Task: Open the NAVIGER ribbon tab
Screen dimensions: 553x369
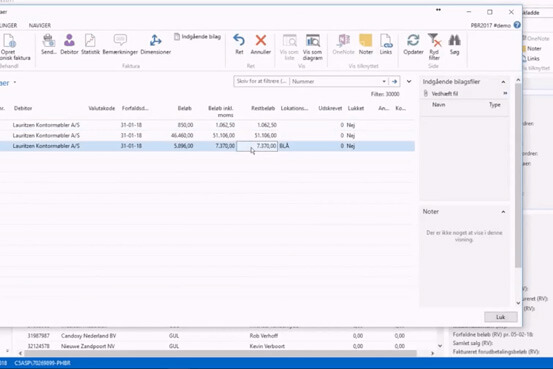Action: (x=40, y=25)
